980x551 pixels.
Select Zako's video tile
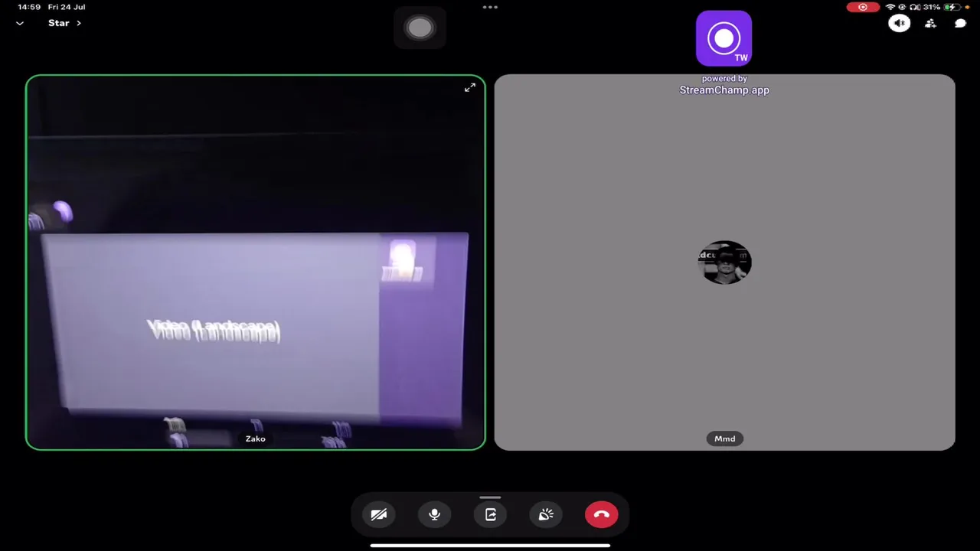[x=256, y=262]
